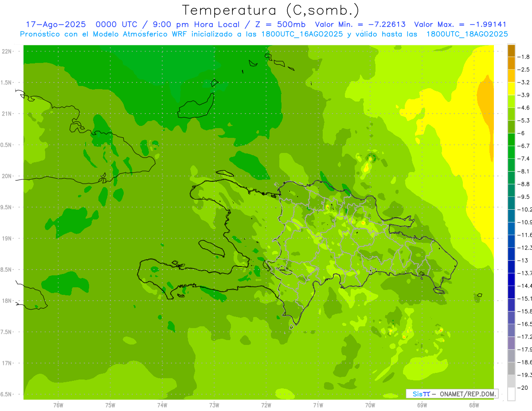Click the gray colorbar swatch between -18.6 and -19.3

(512, 368)
